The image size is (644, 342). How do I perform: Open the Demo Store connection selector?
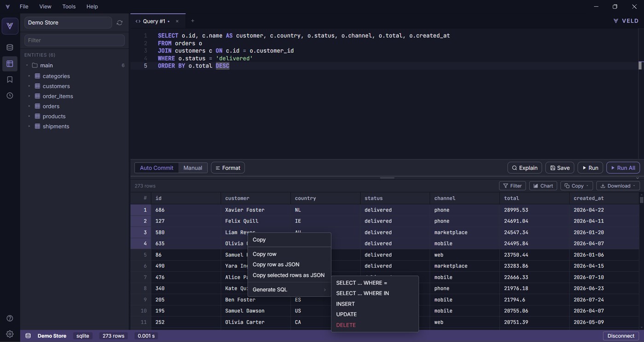[68, 23]
